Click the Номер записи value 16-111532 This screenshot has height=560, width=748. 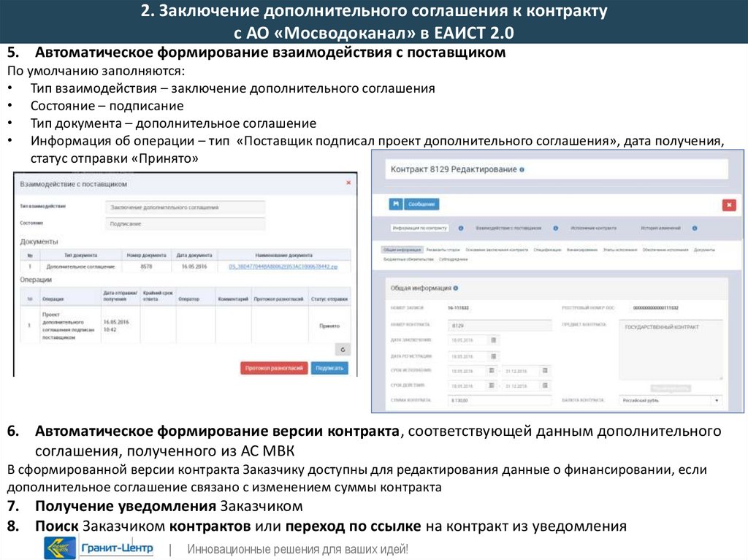(459, 308)
